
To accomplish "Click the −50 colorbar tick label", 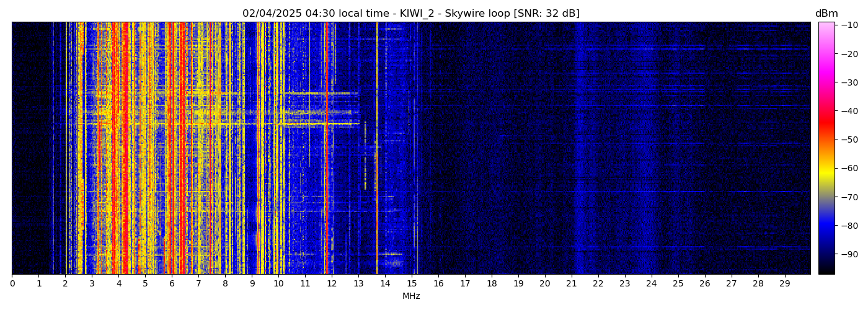I will pos(851,139).
